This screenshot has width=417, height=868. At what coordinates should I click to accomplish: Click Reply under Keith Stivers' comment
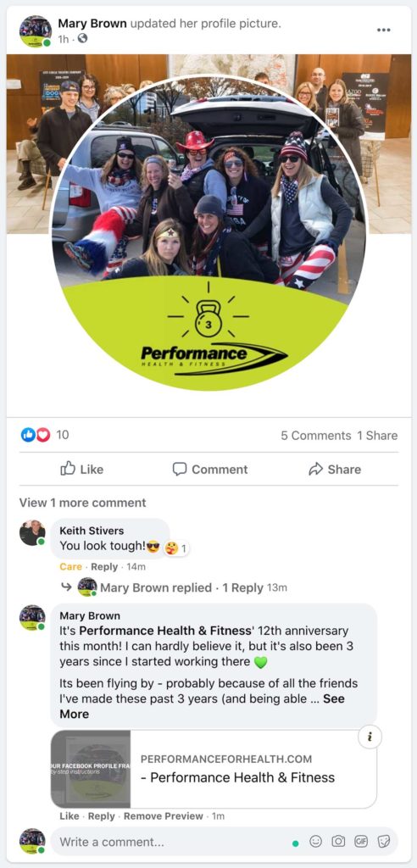coord(104,567)
